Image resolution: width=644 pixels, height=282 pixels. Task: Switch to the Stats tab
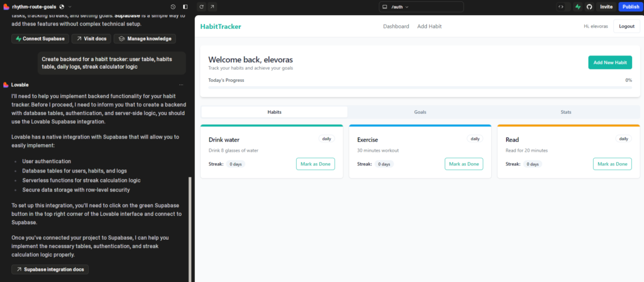tap(566, 112)
